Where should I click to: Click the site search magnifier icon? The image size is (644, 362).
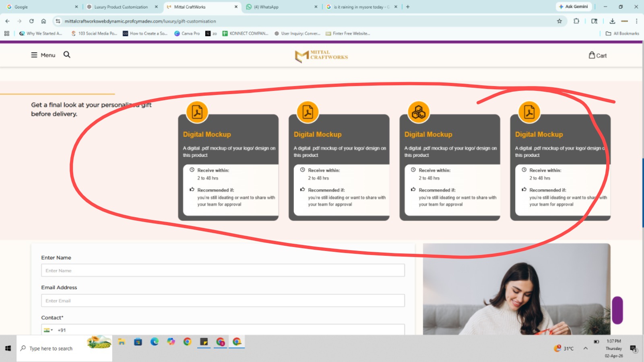[x=67, y=55]
